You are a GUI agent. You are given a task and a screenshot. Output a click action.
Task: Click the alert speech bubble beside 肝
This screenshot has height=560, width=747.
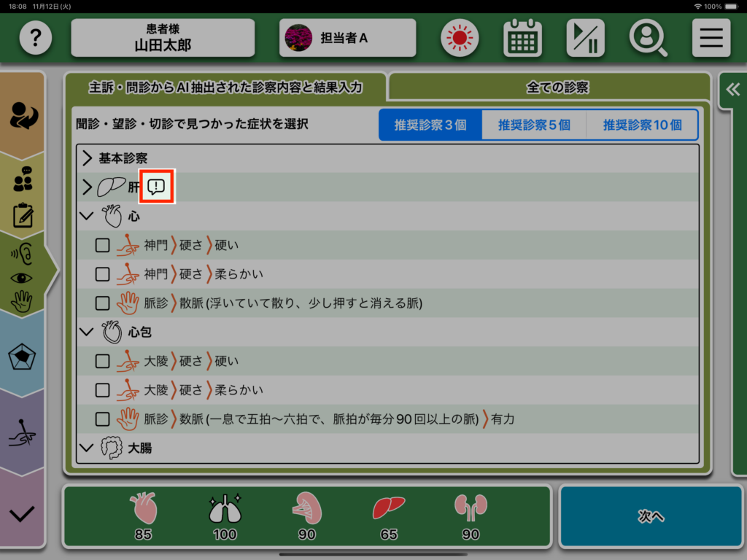point(156,187)
